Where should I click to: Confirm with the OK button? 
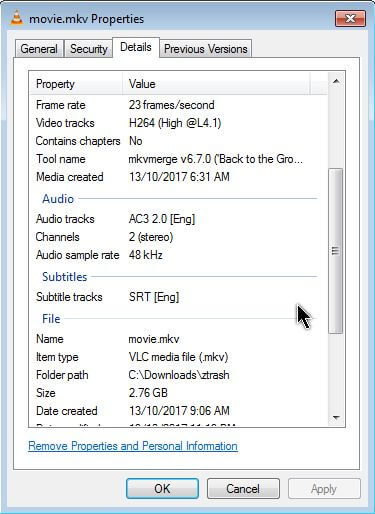162,489
